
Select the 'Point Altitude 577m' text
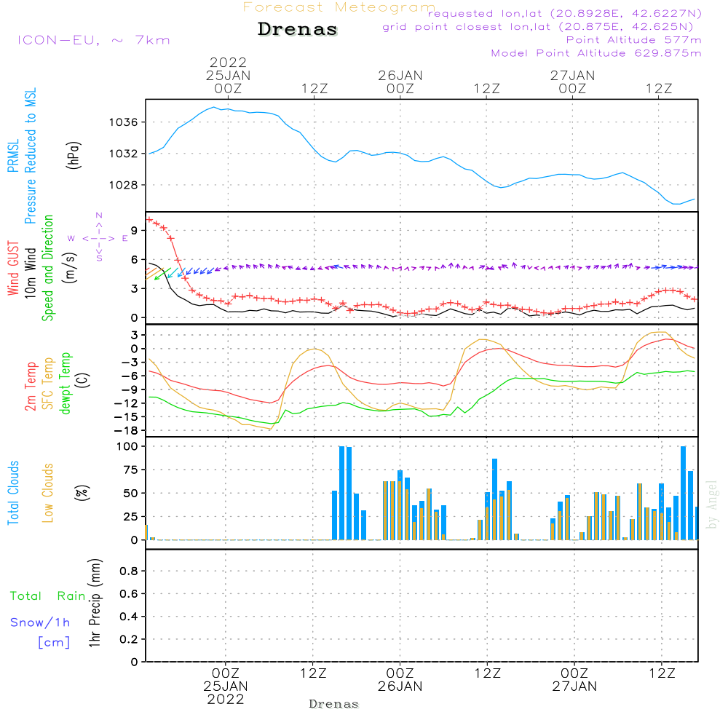[x=634, y=40]
